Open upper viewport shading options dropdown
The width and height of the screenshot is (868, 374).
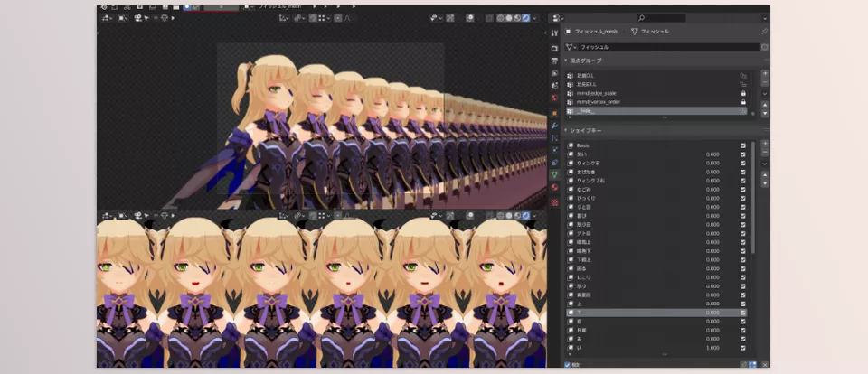(x=534, y=18)
